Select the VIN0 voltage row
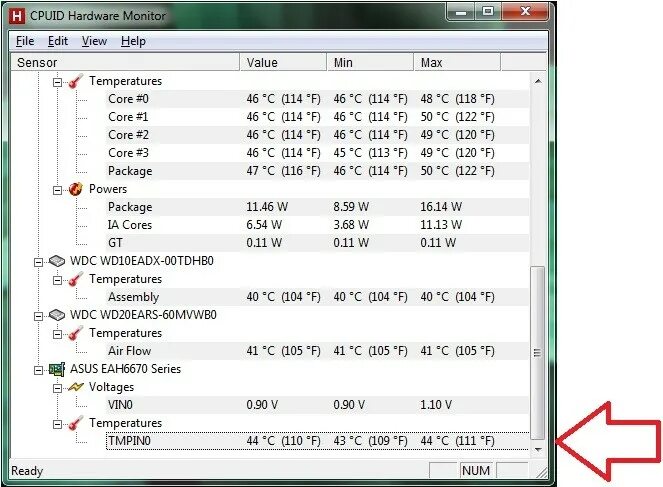663x487 pixels. coord(317,405)
